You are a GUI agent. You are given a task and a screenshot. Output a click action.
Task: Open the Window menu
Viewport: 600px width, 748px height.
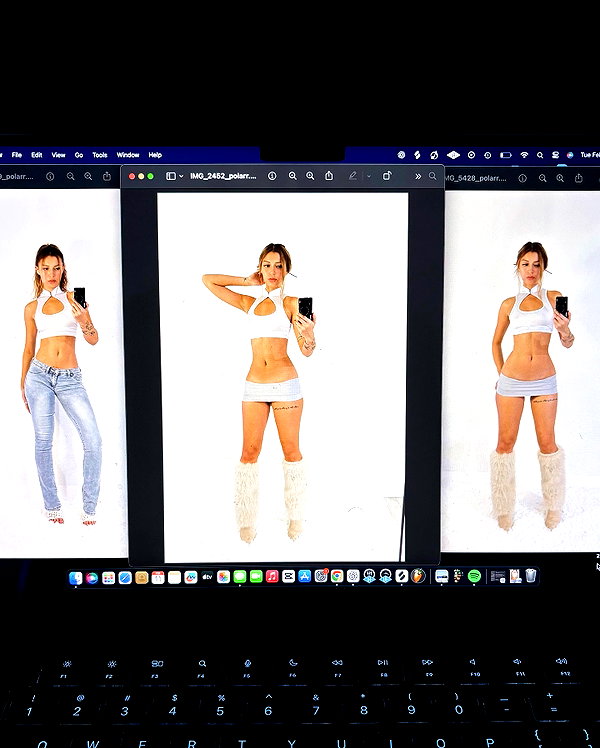coord(128,155)
